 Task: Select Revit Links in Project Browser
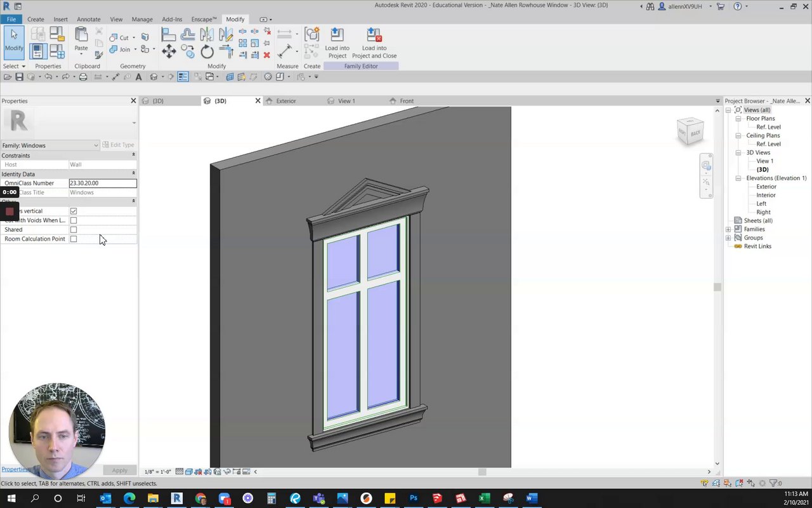757,246
